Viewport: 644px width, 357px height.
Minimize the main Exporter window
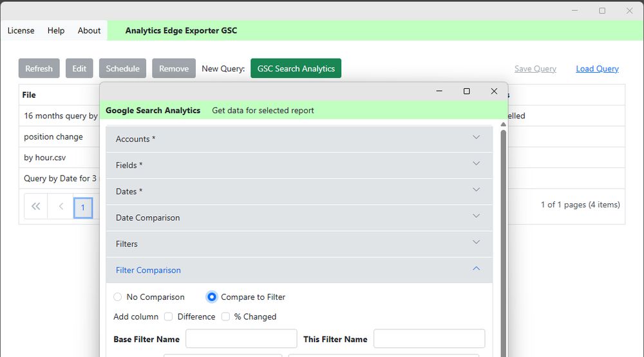coord(574,11)
